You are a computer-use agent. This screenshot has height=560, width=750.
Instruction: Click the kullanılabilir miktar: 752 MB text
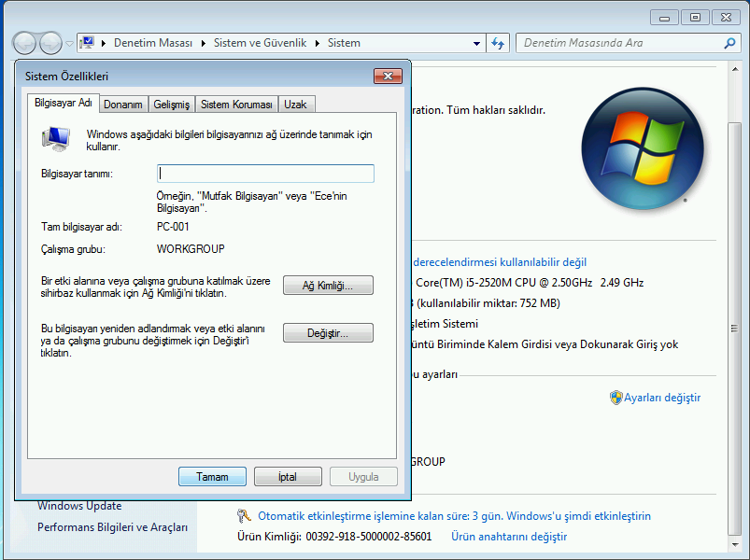click(488, 303)
